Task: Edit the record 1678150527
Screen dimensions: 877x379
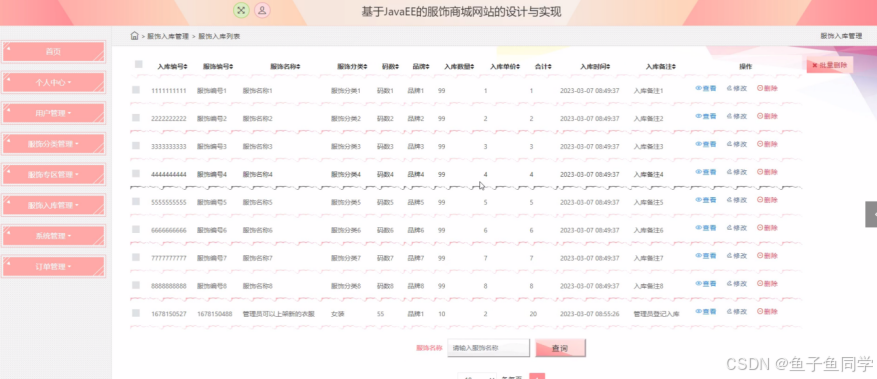Action: tap(736, 312)
